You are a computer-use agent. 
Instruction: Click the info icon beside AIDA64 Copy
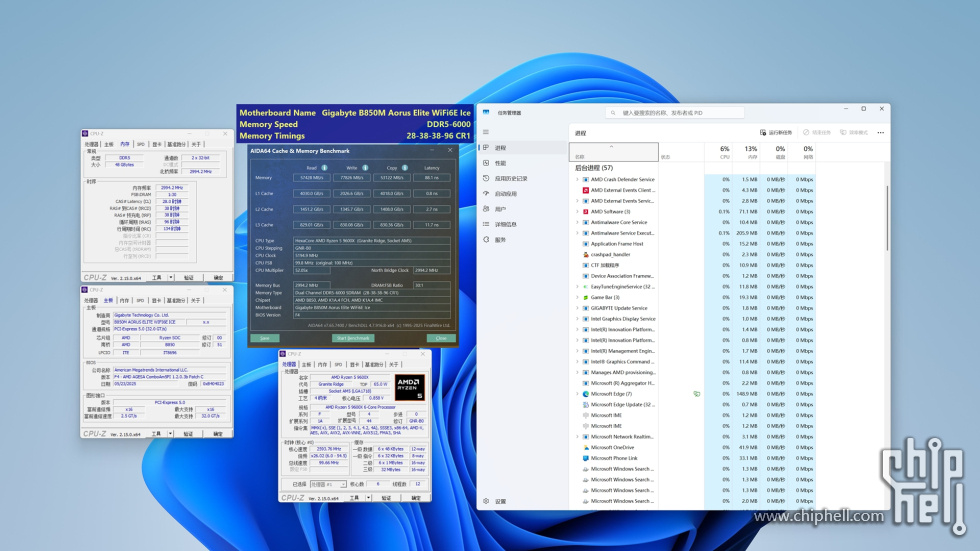(405, 167)
